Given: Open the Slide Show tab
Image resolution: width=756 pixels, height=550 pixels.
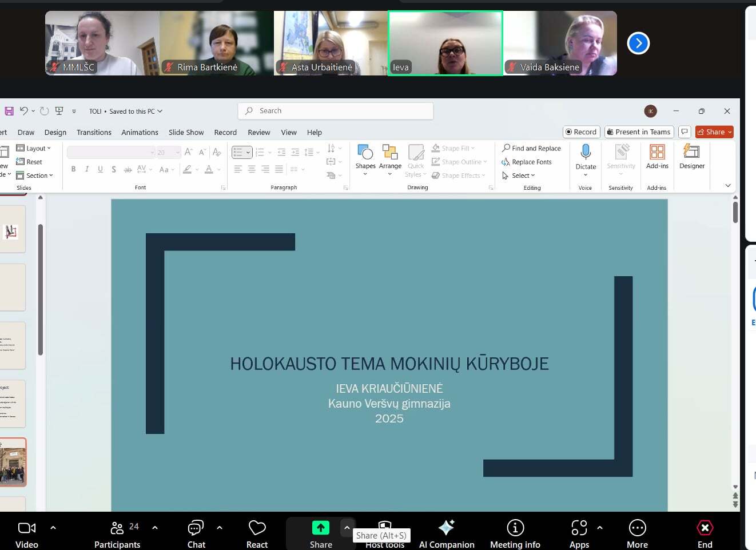Looking at the screenshot, I should click(186, 132).
